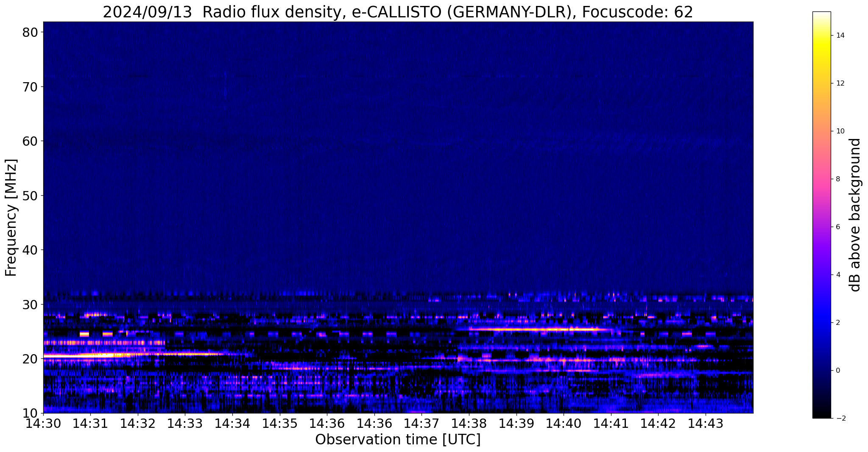The image size is (868, 452).
Task: Click the colorbar tick labeled 10
Action: tap(839, 131)
